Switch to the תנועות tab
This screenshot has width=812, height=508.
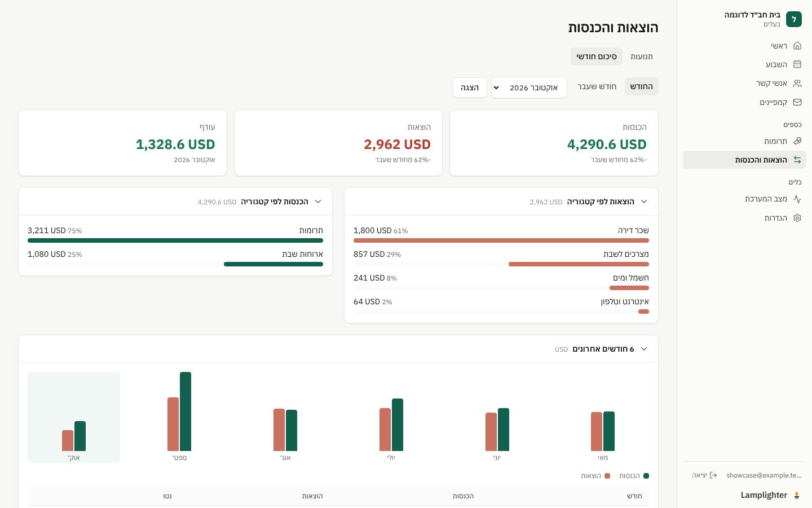pyautogui.click(x=641, y=56)
